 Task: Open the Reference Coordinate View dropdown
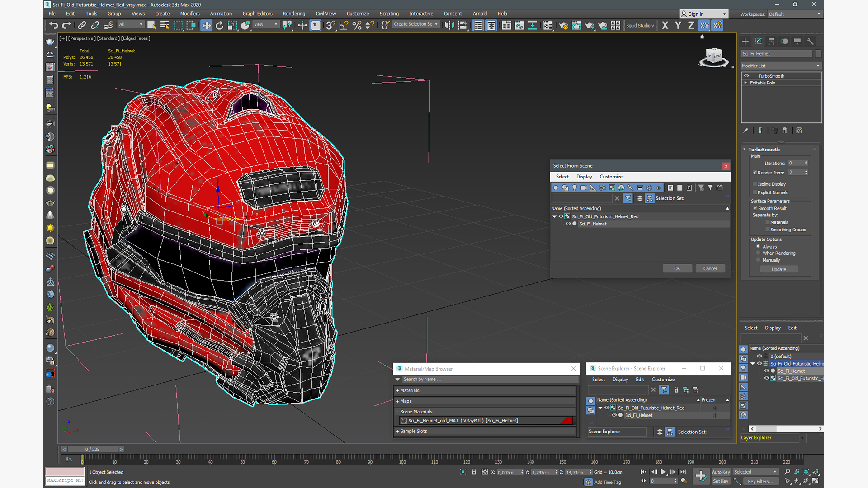[x=266, y=24]
